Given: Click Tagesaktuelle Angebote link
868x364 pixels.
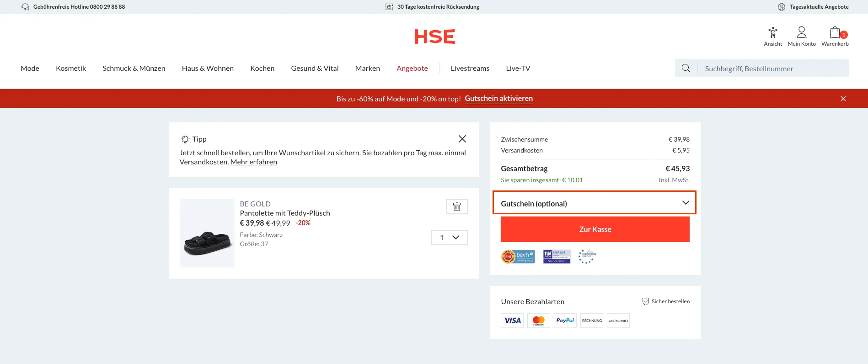Looking at the screenshot, I should [819, 7].
